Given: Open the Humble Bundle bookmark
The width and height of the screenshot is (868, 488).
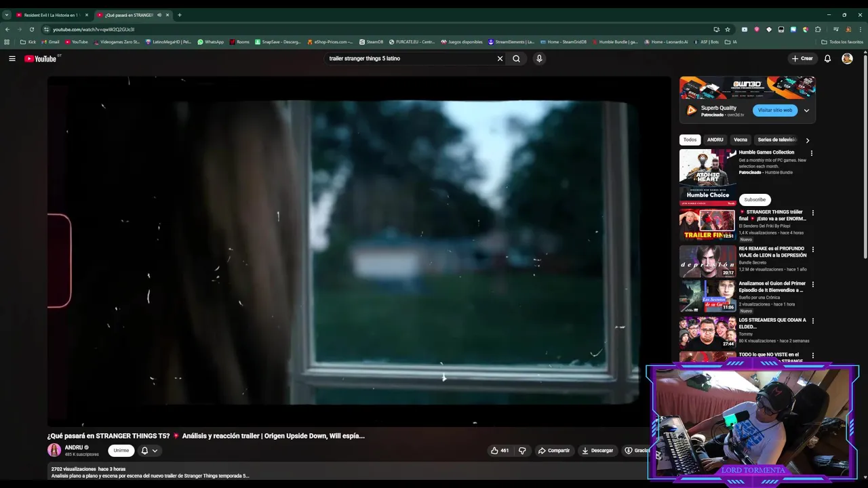Looking at the screenshot, I should click(615, 42).
